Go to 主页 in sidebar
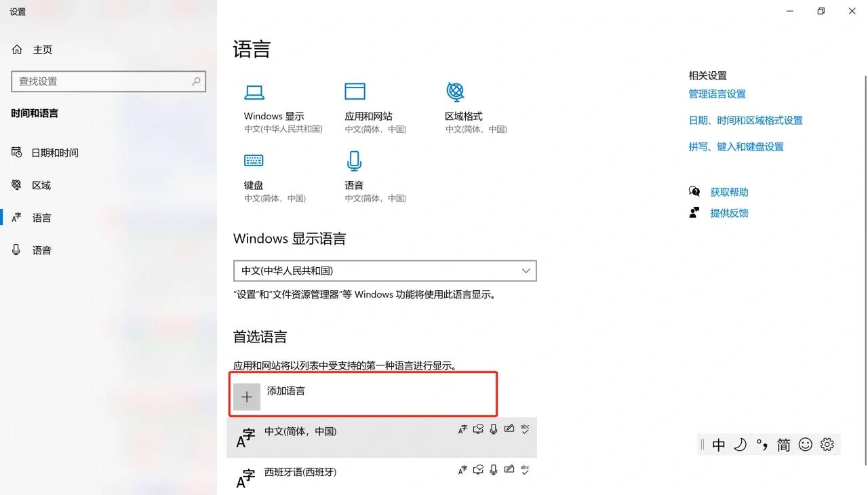 [43, 49]
